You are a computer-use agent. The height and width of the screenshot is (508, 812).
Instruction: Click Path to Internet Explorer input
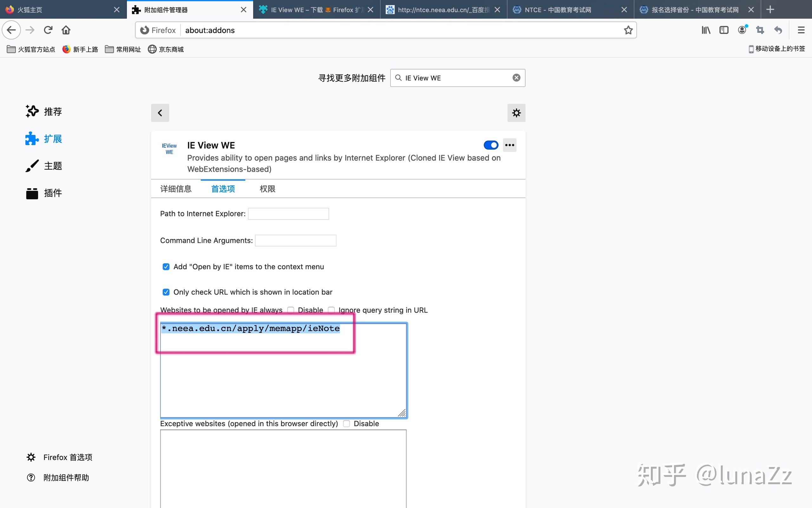pos(288,214)
